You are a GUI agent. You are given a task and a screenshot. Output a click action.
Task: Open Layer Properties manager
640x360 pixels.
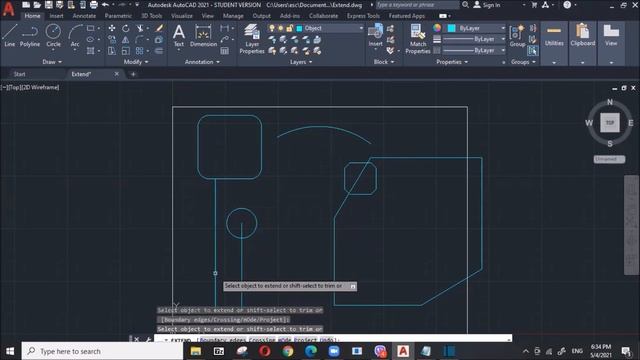(252, 39)
